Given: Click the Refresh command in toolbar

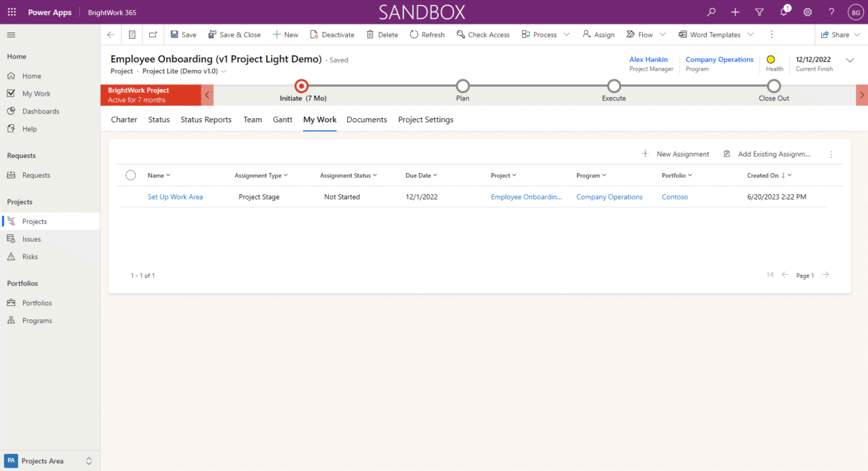Looking at the screenshot, I should click(427, 35).
